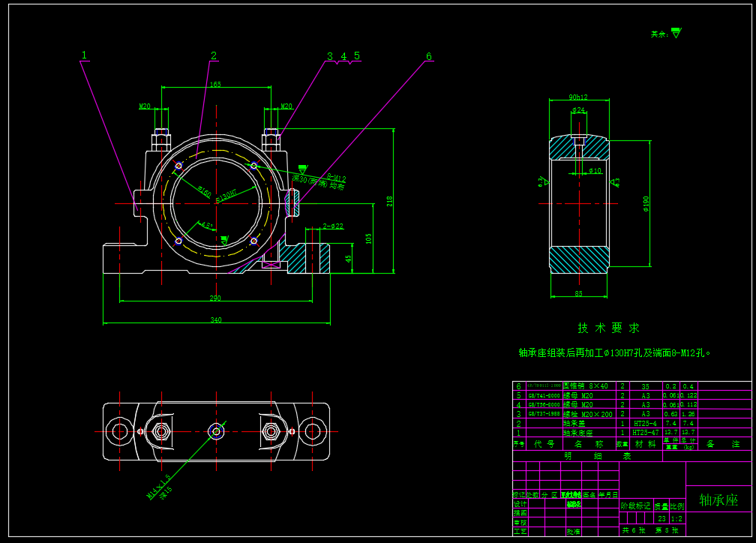Click part balloon number 1
Viewport: 756px width, 543px height.
[84, 55]
